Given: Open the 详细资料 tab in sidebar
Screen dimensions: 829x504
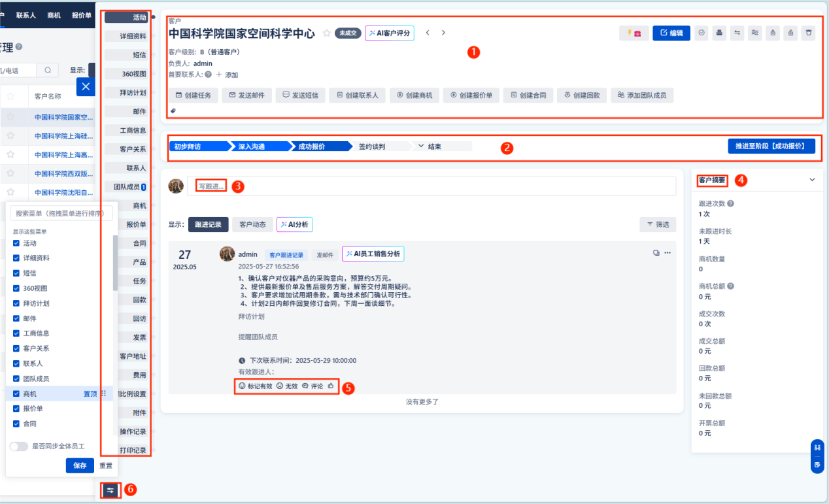Looking at the screenshot, I should 126,37.
